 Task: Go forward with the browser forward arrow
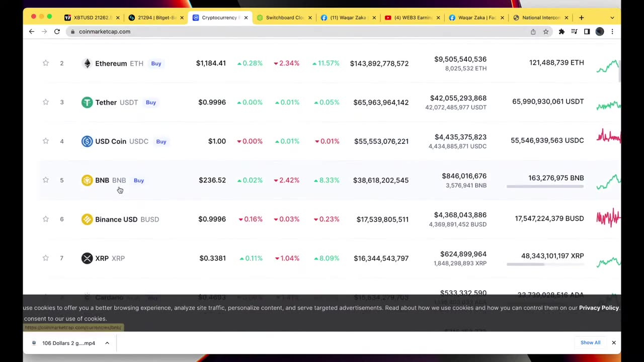tap(44, 31)
